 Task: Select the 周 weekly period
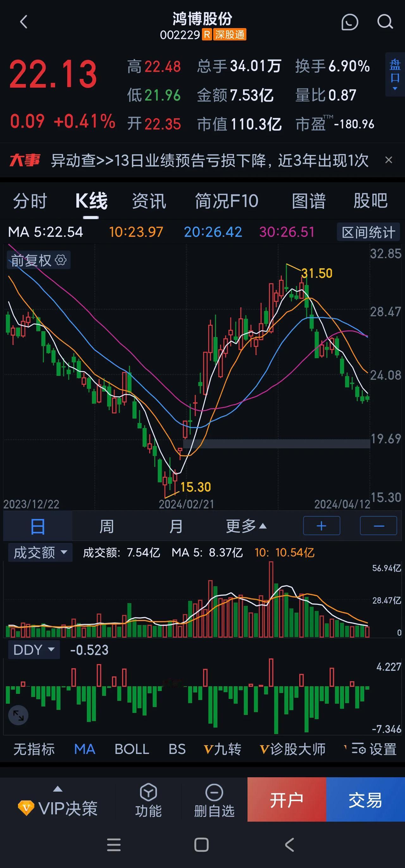pos(107,526)
